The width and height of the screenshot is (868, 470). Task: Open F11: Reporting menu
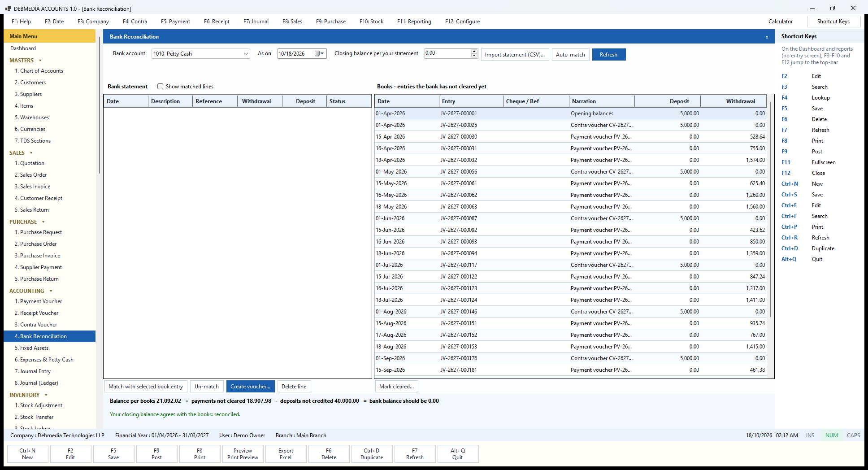coord(414,22)
